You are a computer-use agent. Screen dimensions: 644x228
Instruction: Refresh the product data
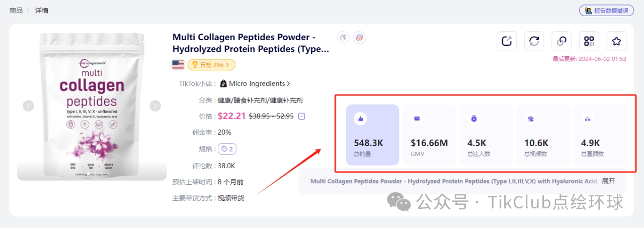[x=534, y=41]
